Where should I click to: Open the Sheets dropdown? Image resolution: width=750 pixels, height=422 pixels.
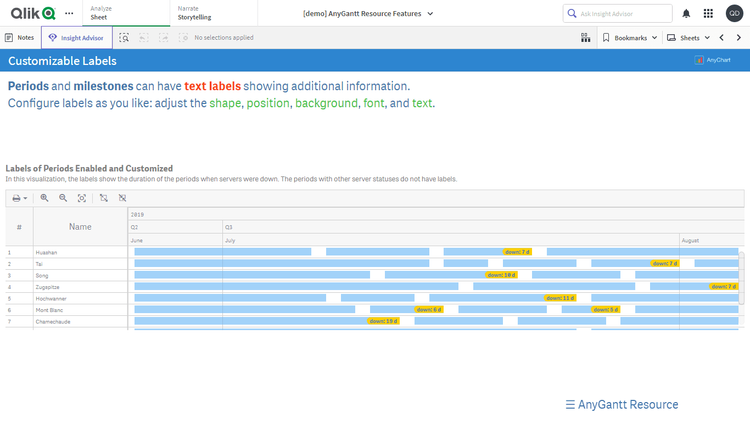(688, 37)
